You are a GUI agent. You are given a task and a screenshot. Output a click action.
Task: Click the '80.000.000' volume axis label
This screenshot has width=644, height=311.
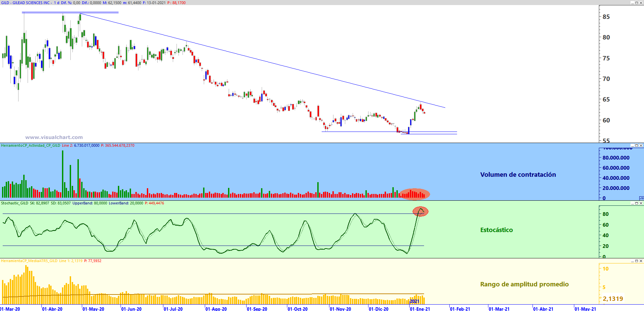pos(616,158)
